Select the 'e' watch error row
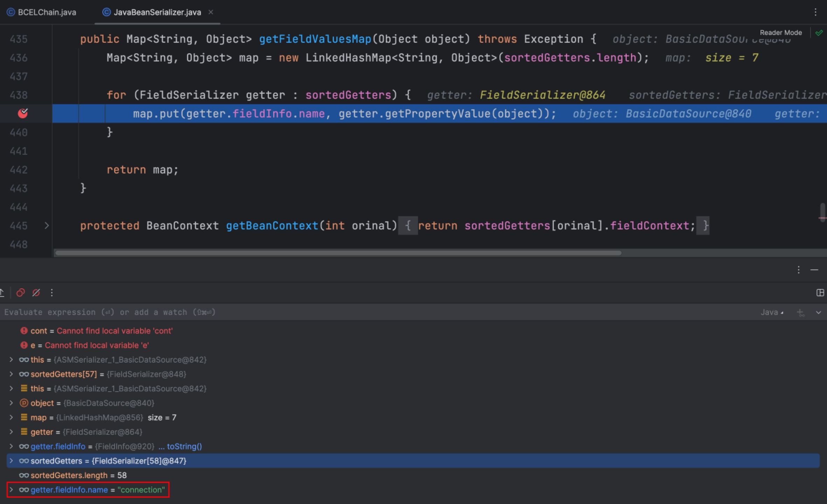This screenshot has width=827, height=504. 413,345
